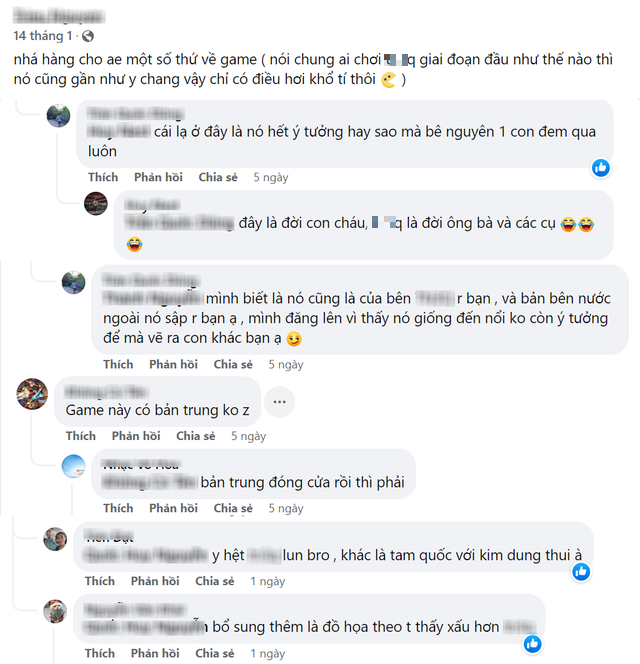
Task: Reply to "cái lạ ở đây" comment via Phản hồi
Action: point(158,177)
